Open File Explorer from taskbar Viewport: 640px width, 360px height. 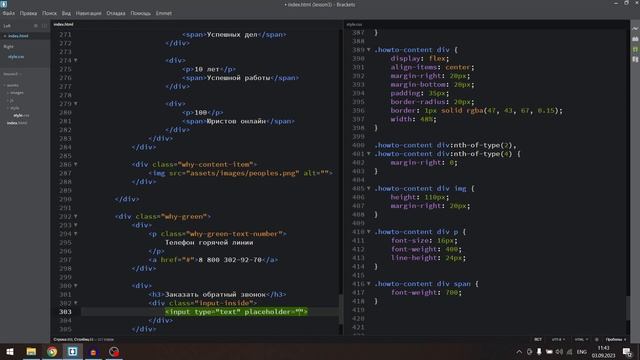click(x=31, y=352)
